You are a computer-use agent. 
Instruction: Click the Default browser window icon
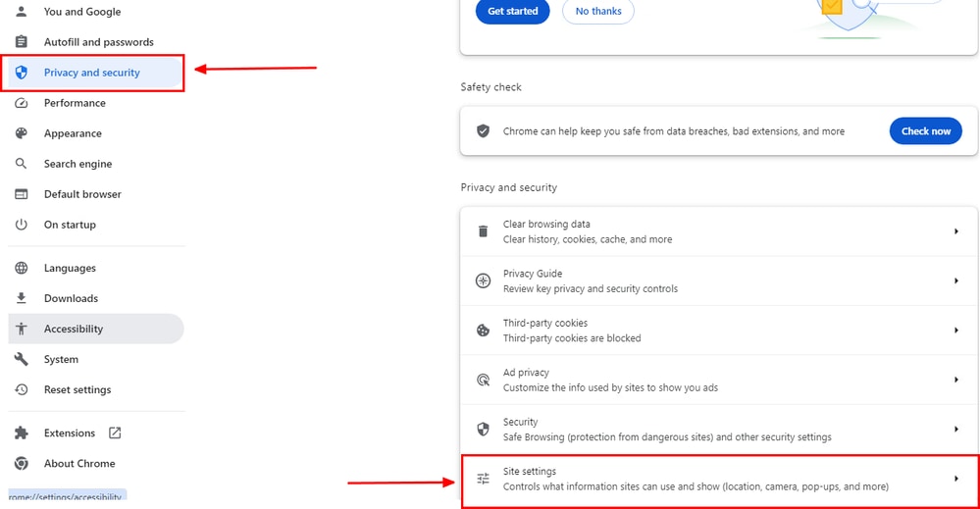coord(22,194)
